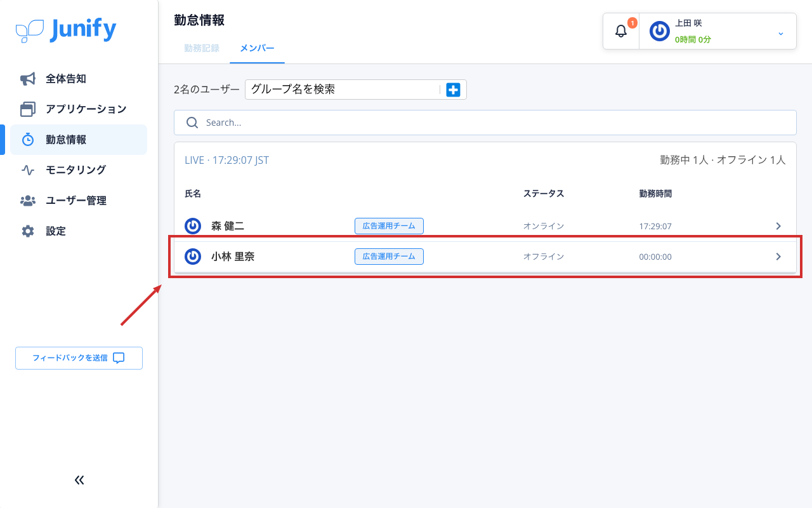Click 勤務中 1人 · オフライン 1人 summary
The image size is (812, 508).
[723, 160]
